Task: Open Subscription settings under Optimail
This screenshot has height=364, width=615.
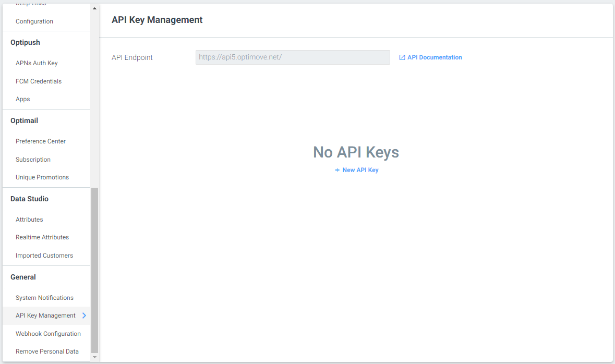Action: 32,159
